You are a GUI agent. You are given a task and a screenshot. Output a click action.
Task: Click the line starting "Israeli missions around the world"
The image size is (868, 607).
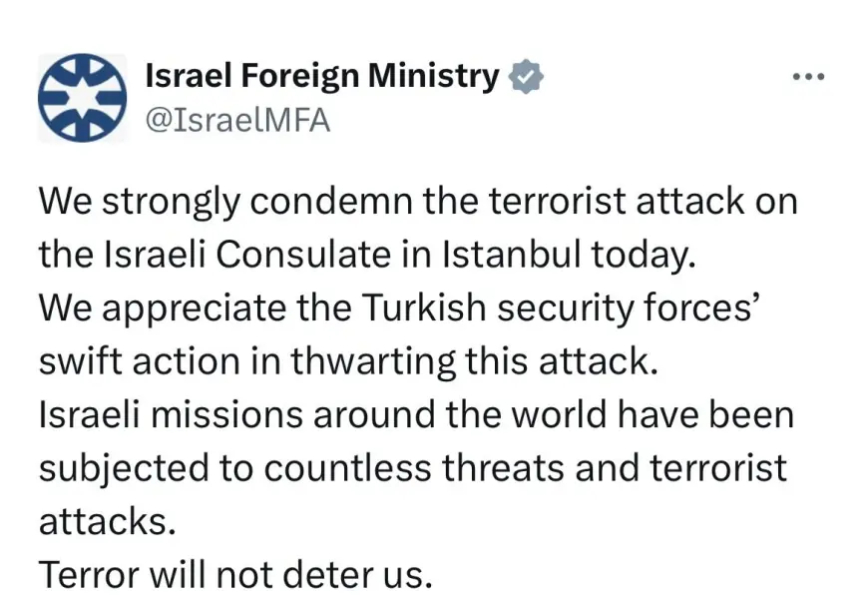pyautogui.click(x=416, y=413)
